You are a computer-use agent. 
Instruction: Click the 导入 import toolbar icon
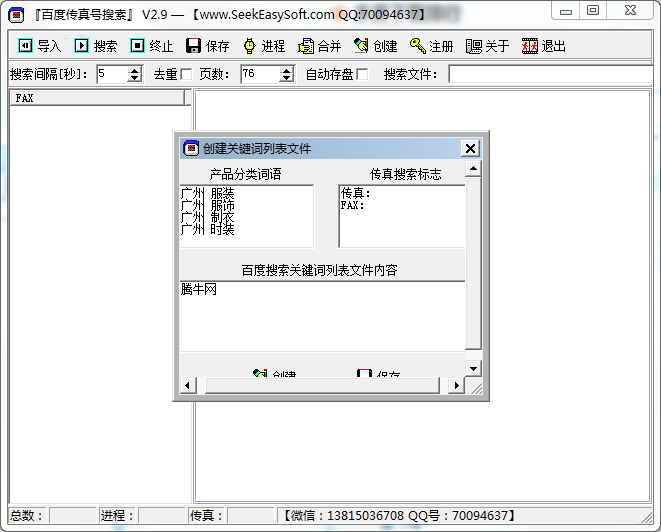coord(25,46)
